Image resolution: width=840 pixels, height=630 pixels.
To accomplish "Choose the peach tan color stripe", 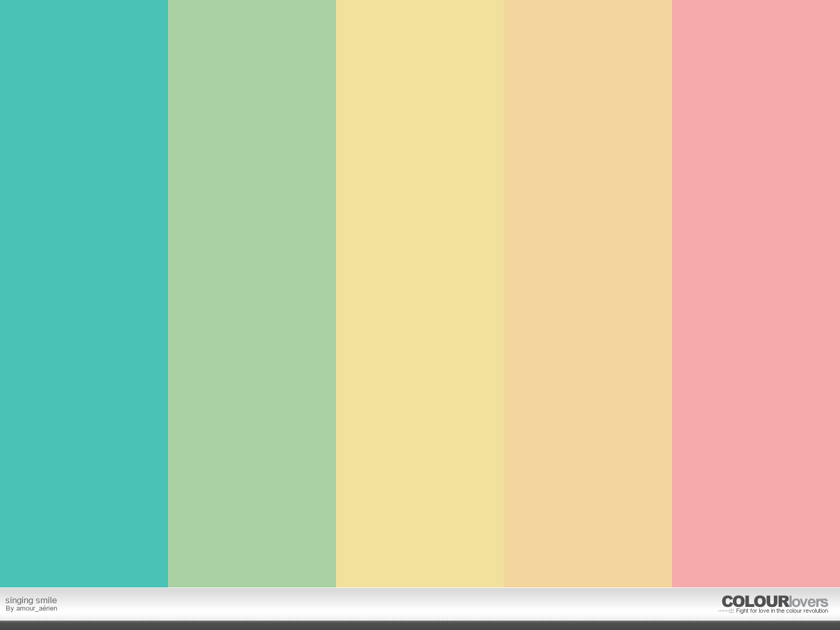I will (x=588, y=294).
